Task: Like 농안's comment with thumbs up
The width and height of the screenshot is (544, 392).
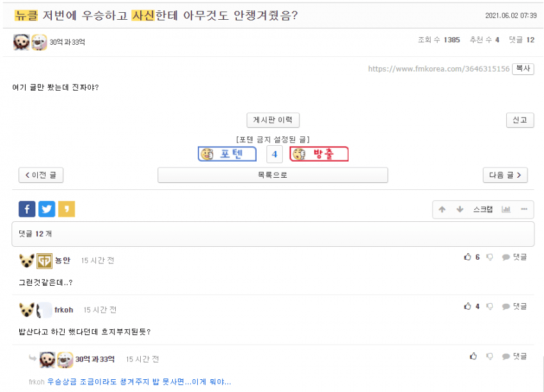Action: (468, 257)
